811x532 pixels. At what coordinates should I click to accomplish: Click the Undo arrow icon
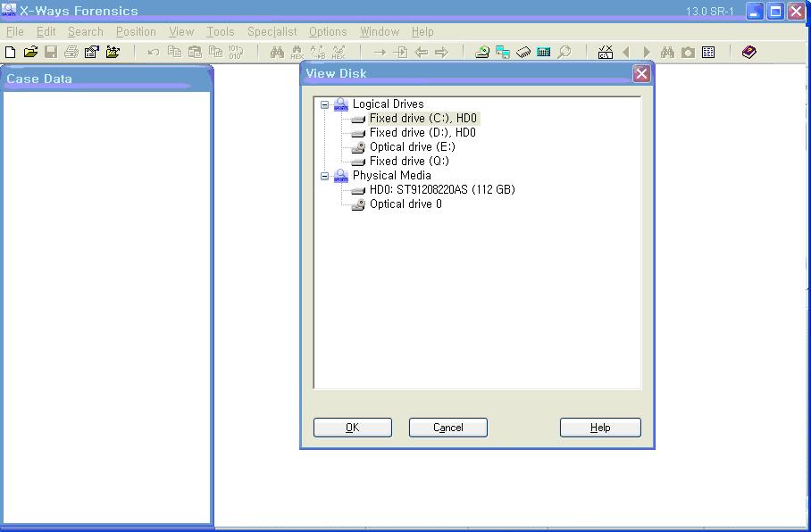click(x=153, y=52)
